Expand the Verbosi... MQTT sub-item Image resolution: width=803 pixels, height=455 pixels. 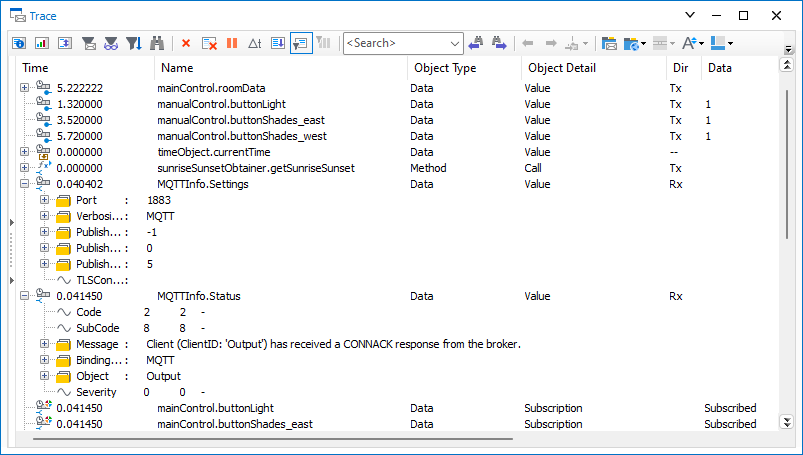45,216
